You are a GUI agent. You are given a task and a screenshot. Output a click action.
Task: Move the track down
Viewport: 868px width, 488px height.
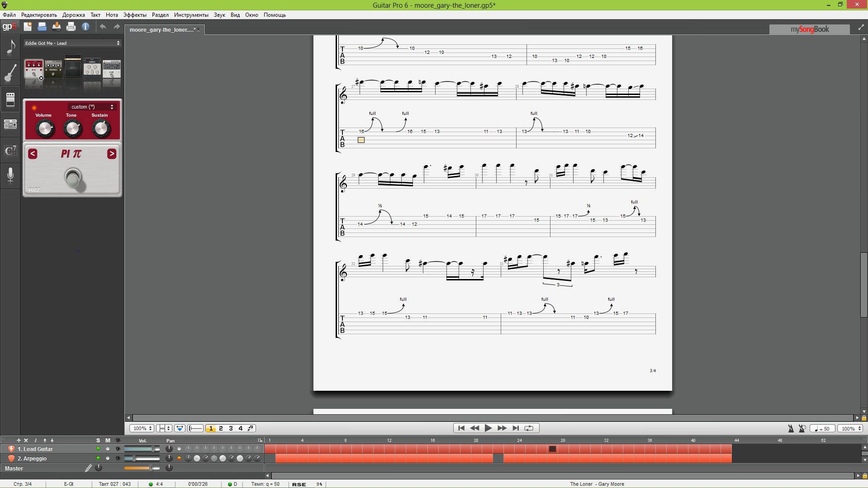click(x=52, y=440)
